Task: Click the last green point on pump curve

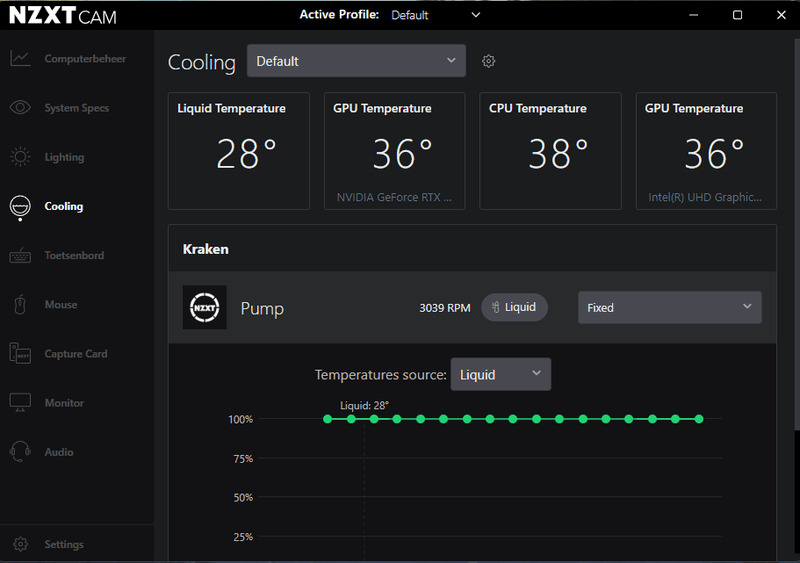Action: click(x=699, y=419)
